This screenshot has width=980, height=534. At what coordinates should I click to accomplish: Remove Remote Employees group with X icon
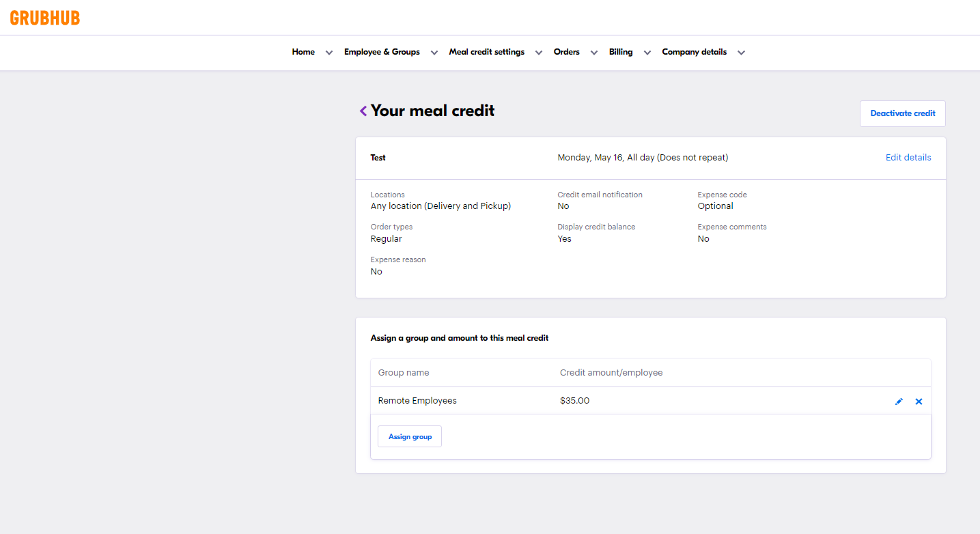coord(919,402)
